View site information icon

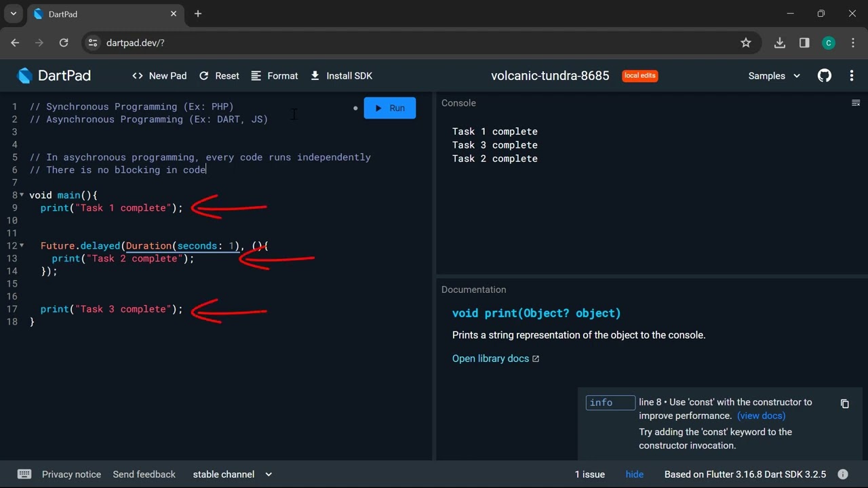93,43
